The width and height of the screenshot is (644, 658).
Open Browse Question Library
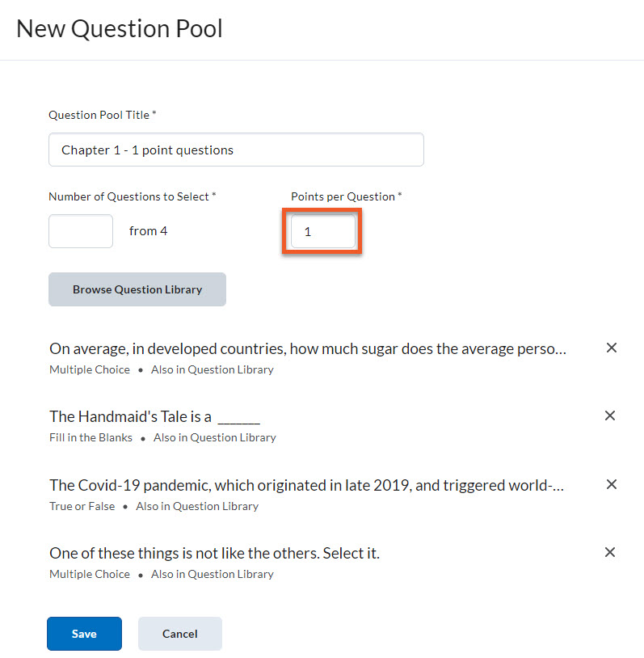click(137, 289)
